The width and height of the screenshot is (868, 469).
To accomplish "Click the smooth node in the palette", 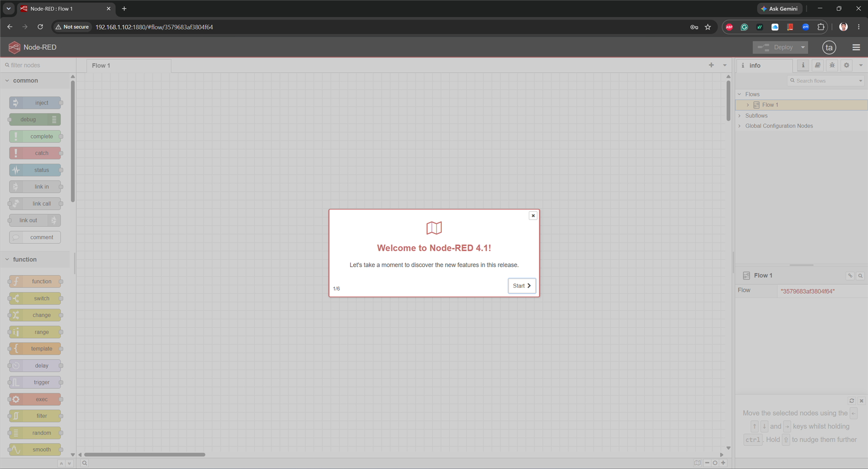I will click(x=35, y=450).
